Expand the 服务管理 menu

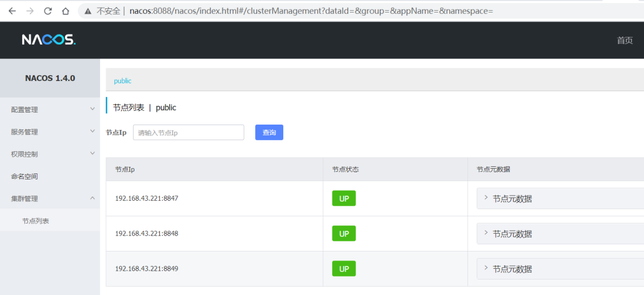pyautogui.click(x=49, y=132)
